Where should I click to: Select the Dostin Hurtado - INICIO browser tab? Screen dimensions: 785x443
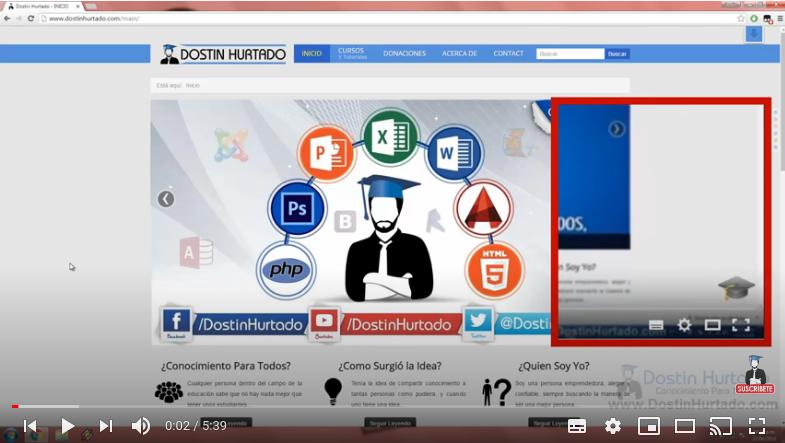click(x=43, y=6)
